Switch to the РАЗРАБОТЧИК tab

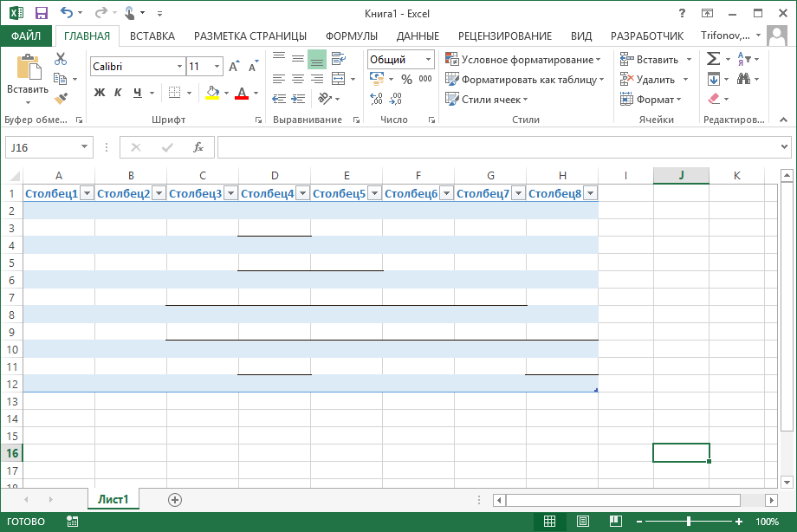(x=647, y=36)
